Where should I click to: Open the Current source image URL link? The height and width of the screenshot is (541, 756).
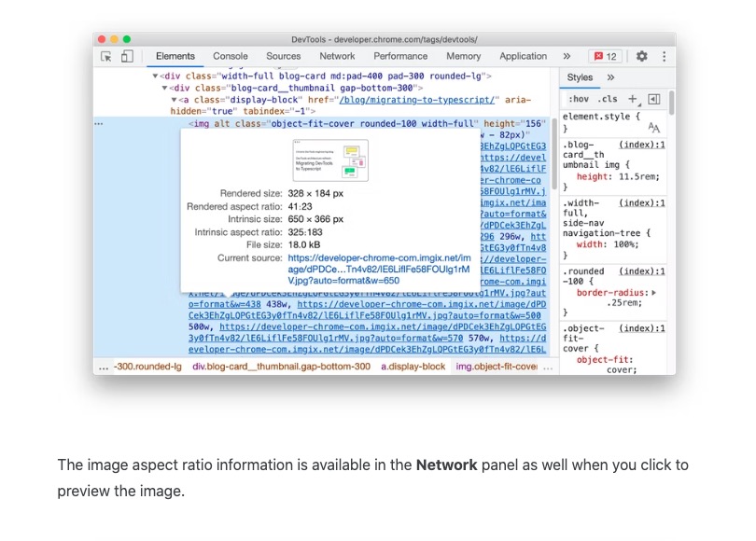coord(379,270)
